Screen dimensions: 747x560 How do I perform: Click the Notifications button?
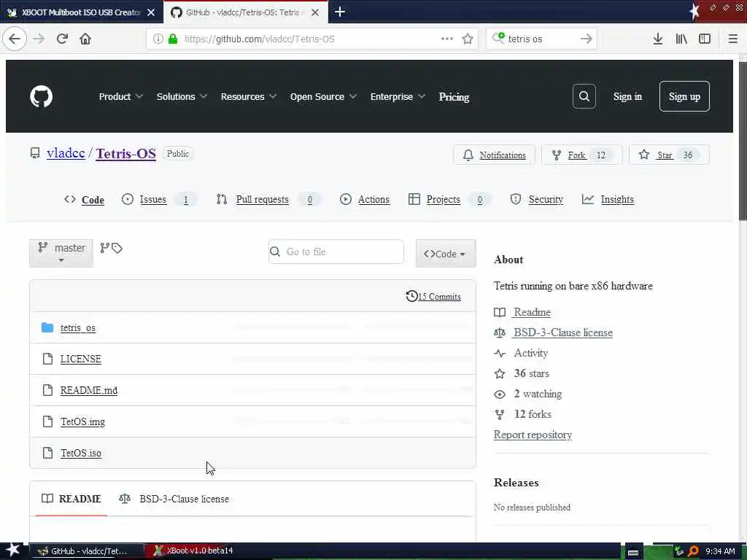pyautogui.click(x=494, y=155)
